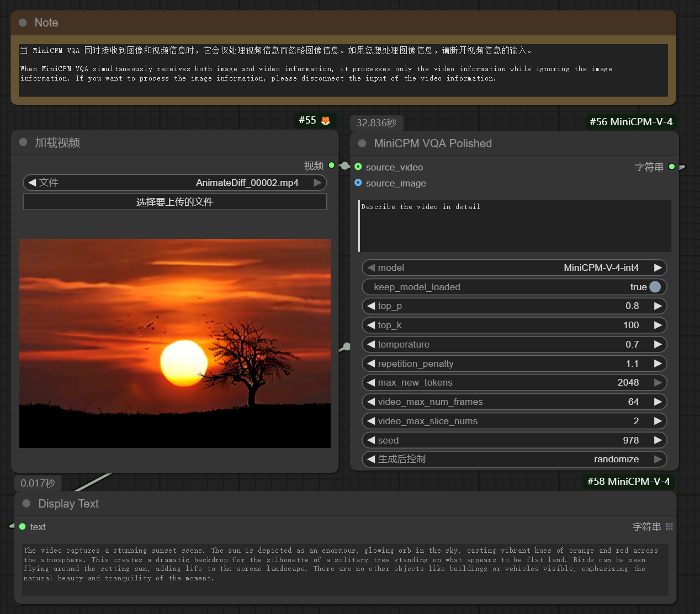The height and width of the screenshot is (614, 700).
Task: Collapse the MiniCPM VQA Polished node dot
Action: pos(362,143)
